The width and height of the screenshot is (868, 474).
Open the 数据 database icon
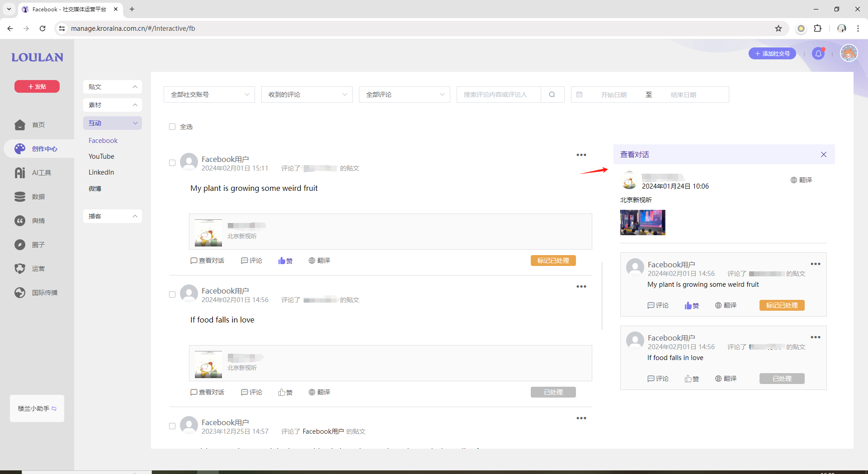[20, 197]
